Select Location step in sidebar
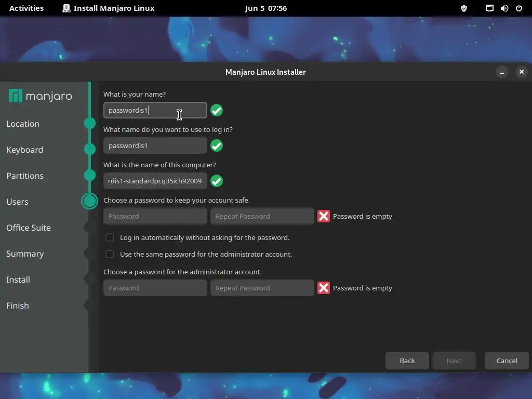This screenshot has height=399, width=532. coord(23,124)
